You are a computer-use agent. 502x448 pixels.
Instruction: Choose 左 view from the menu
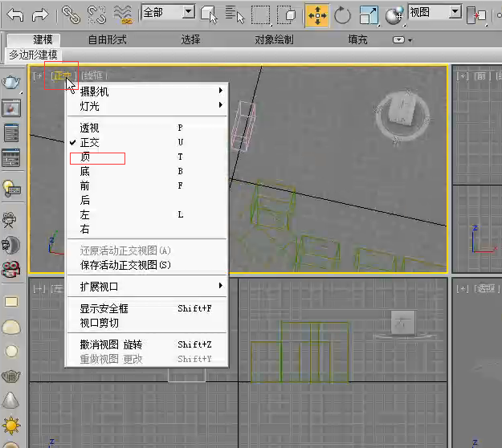(147, 214)
